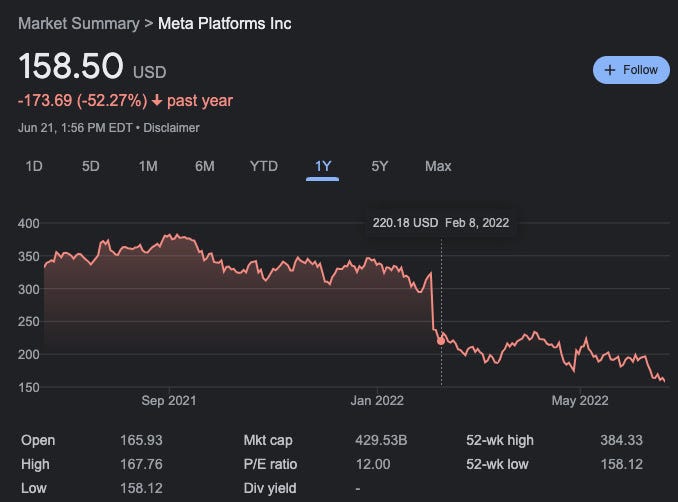Open the Market Summary breadcrumb link
Viewport: 678px width, 502px height.
79,23
